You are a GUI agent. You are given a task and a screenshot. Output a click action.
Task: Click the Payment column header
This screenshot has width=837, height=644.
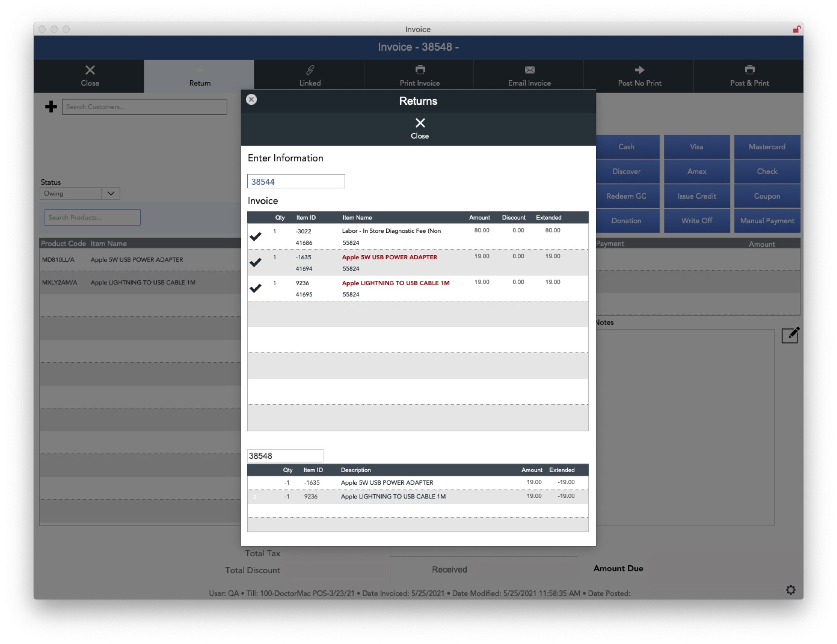610,244
